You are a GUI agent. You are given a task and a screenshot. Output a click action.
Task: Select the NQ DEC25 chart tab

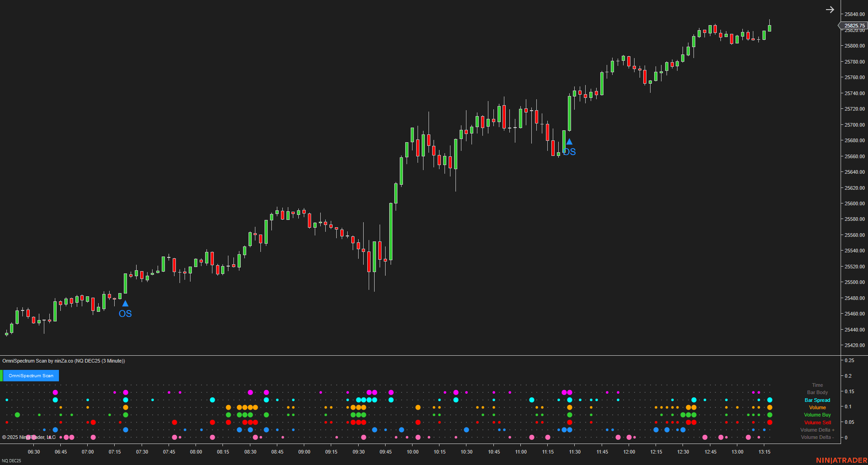11,460
